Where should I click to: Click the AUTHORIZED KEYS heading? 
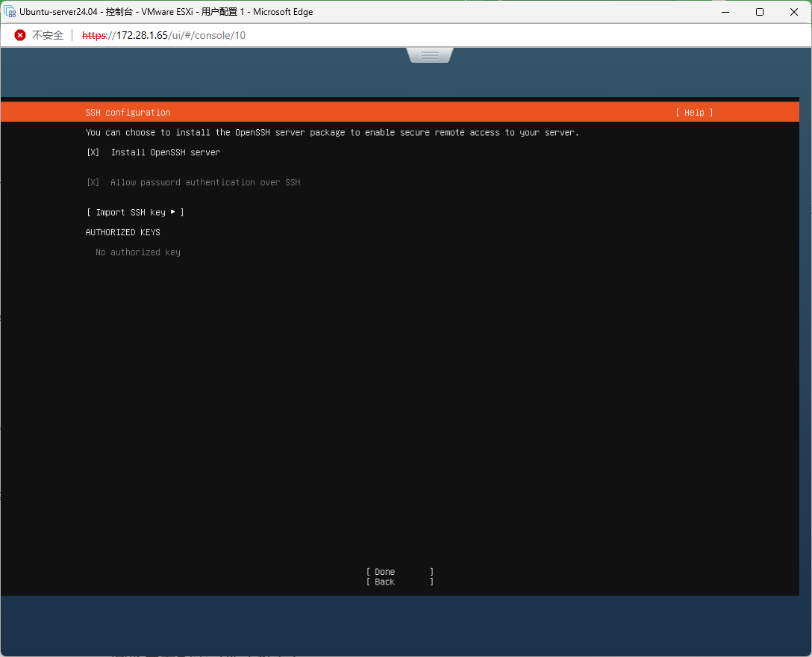pyautogui.click(x=122, y=232)
